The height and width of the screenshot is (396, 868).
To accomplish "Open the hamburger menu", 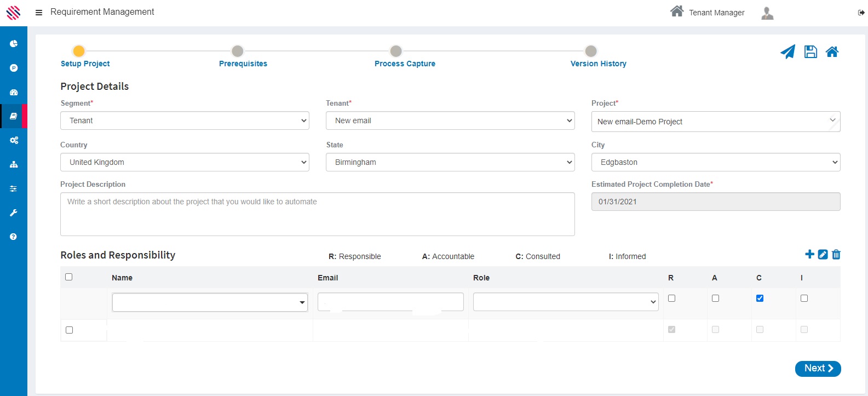I will [39, 13].
